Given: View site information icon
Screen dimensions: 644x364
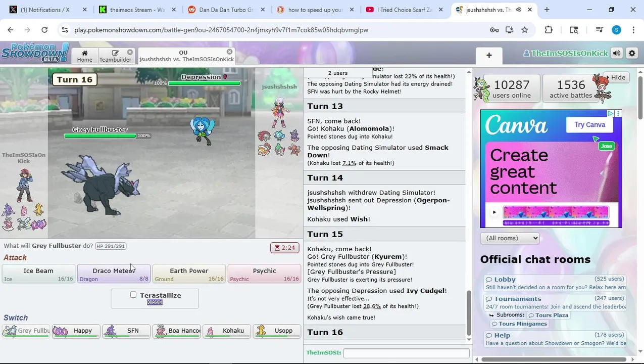Looking at the screenshot, I should pyautogui.click(x=65, y=30).
